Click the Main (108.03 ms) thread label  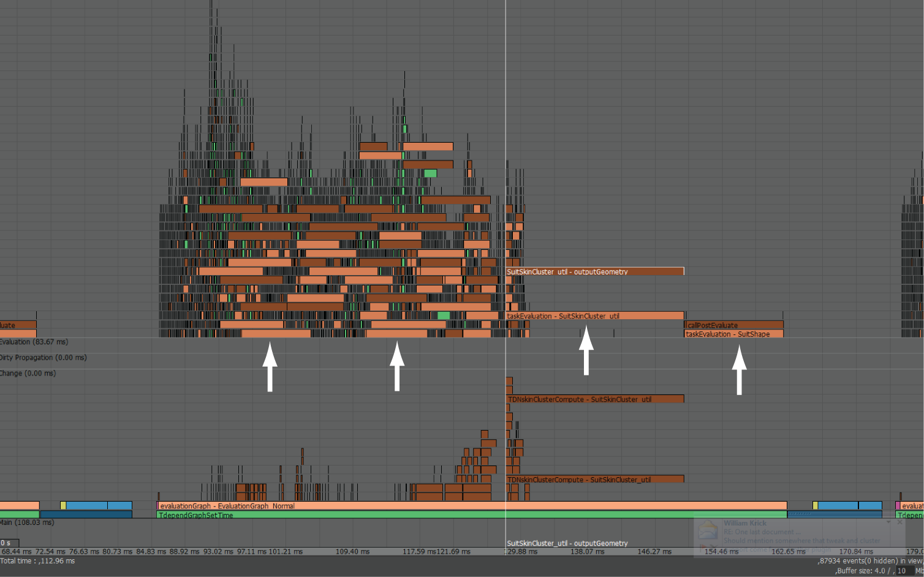(27, 522)
